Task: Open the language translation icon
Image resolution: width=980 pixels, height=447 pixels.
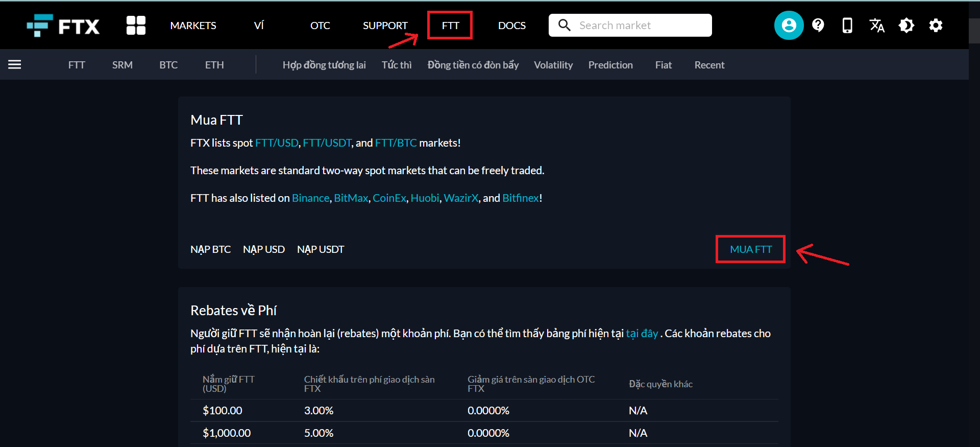Action: tap(877, 26)
